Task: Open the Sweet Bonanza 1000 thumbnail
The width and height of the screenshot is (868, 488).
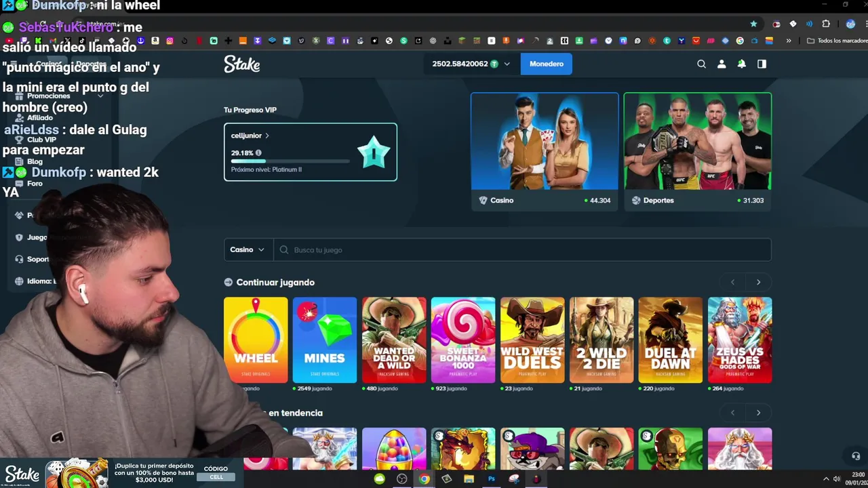Action: (x=463, y=340)
